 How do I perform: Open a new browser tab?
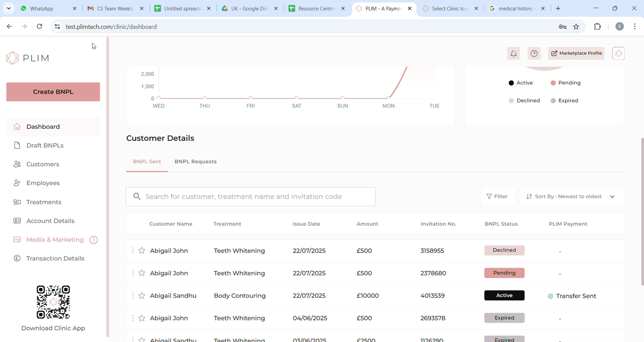click(x=558, y=9)
